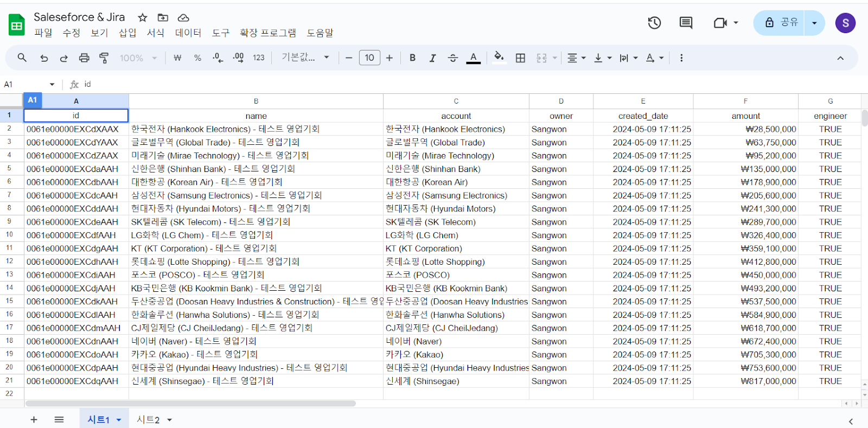Image resolution: width=868 pixels, height=428 pixels.
Task: Redo the last action
Action: coord(63,58)
